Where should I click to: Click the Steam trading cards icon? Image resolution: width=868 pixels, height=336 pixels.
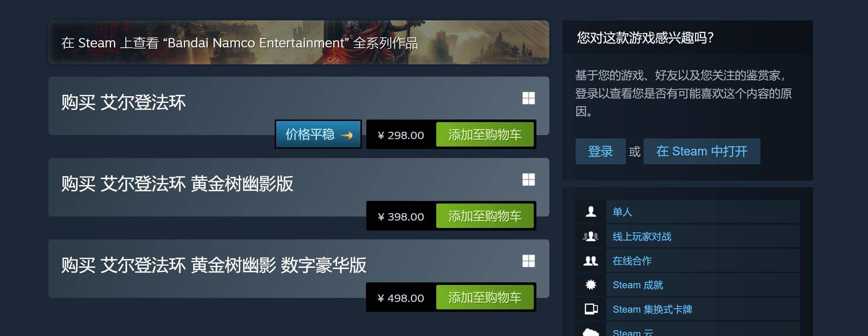point(591,309)
